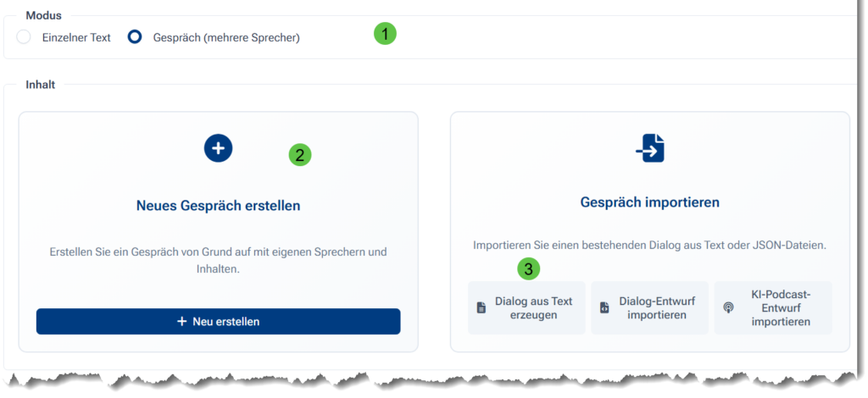The width and height of the screenshot is (868, 398).
Task: Click the "Neues Gespräch erstellen" heading
Action: pos(218,206)
